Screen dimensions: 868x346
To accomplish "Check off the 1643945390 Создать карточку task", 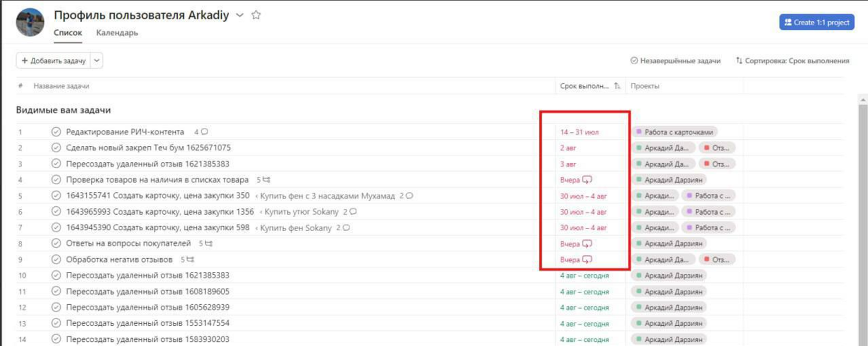I will (x=56, y=228).
